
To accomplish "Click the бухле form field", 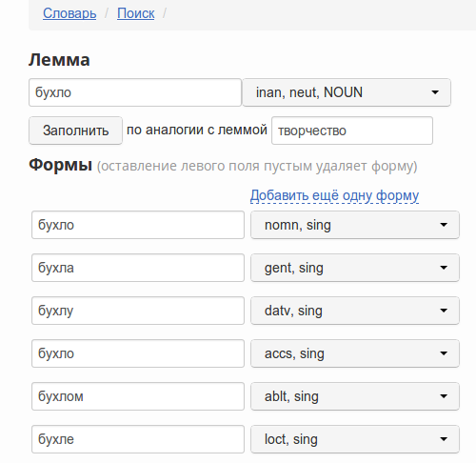I will [138, 439].
